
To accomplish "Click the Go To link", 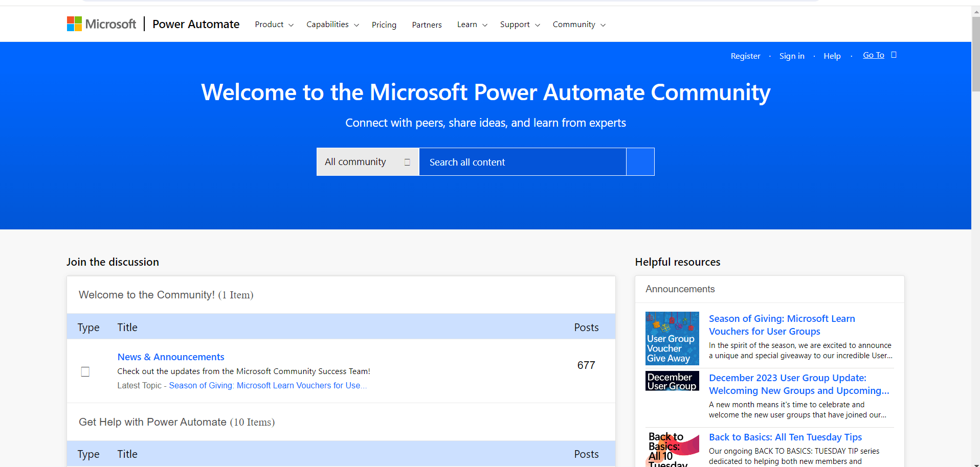I will point(874,55).
